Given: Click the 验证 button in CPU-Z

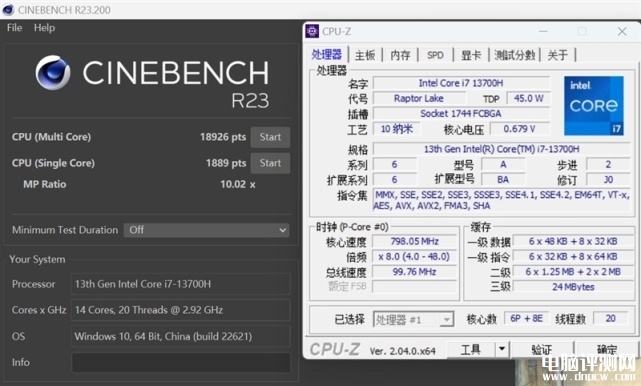Looking at the screenshot, I should pos(542,350).
